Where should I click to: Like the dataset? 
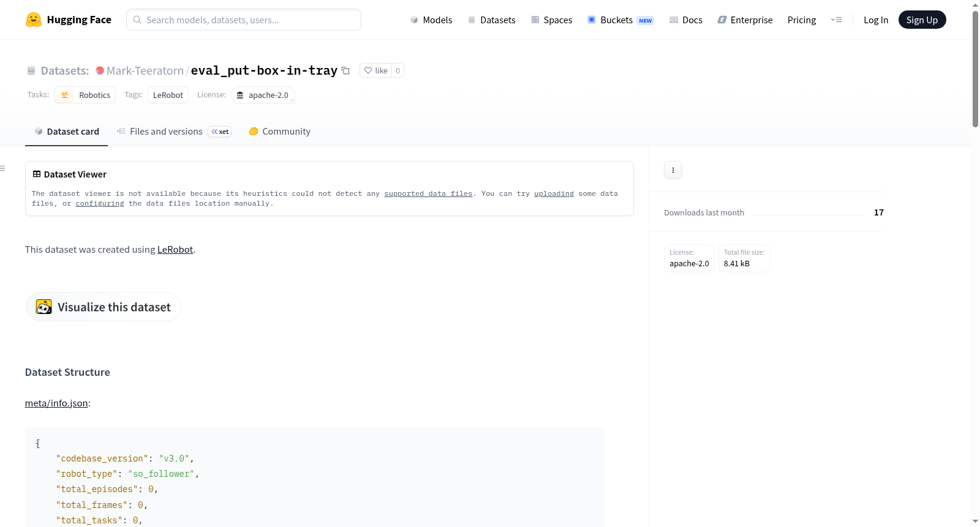(x=375, y=70)
